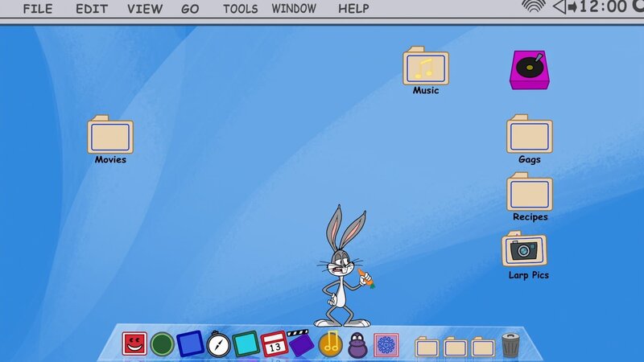This screenshot has height=362, width=644.
Task: Open the Movies folder on desktop
Action: [110, 139]
